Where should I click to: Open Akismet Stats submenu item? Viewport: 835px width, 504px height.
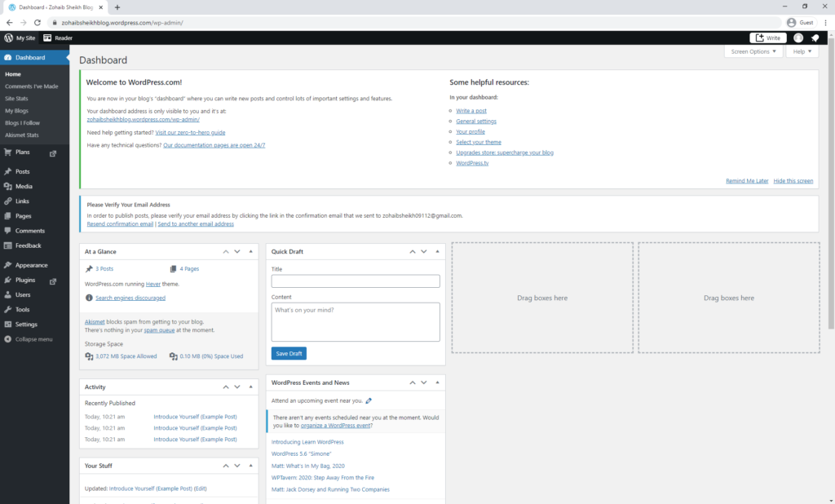pos(22,135)
